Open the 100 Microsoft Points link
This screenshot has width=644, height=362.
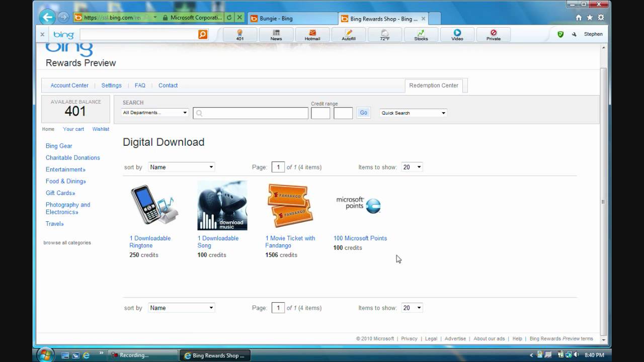(360, 238)
